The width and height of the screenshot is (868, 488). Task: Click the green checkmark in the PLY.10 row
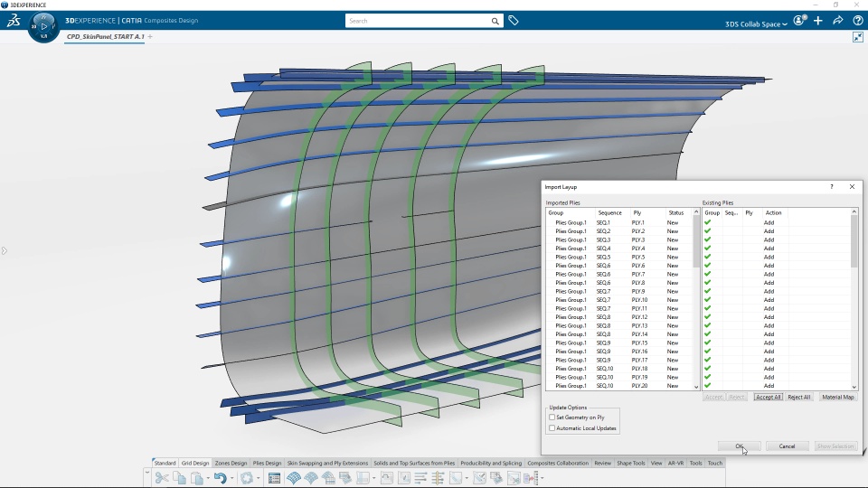pos(707,300)
